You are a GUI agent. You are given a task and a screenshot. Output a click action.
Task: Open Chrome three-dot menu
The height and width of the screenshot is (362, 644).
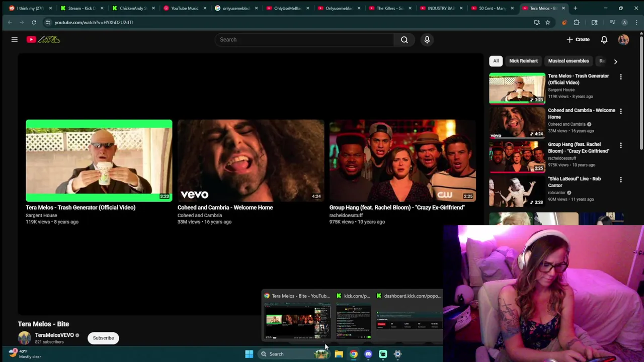(636, 22)
